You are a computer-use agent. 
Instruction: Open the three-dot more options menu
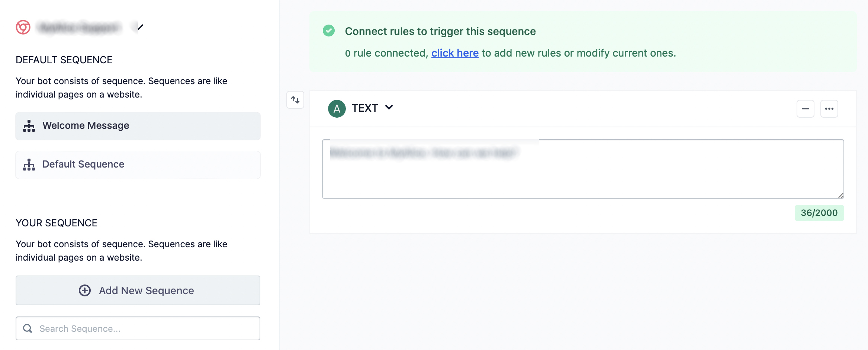(x=829, y=109)
